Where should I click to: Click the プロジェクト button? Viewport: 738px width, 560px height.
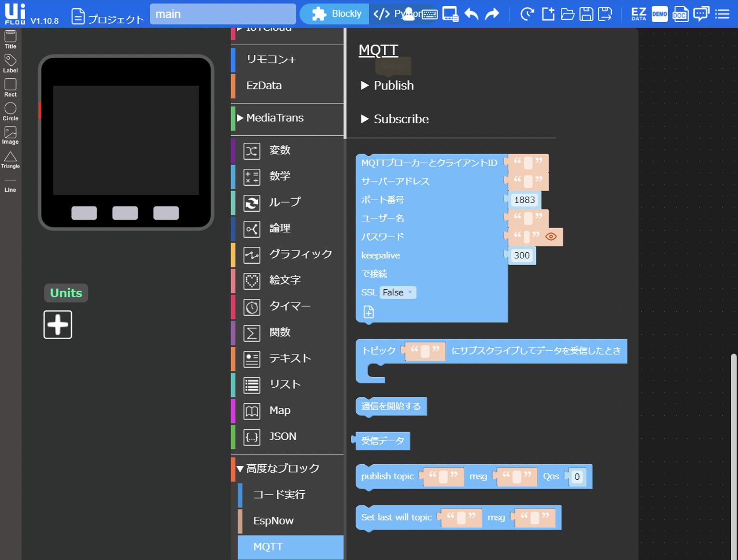click(108, 17)
